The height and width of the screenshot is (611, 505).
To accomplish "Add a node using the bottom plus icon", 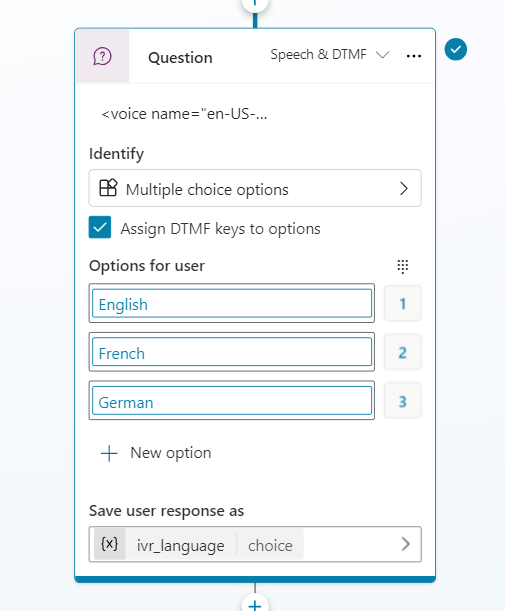I will (255, 605).
